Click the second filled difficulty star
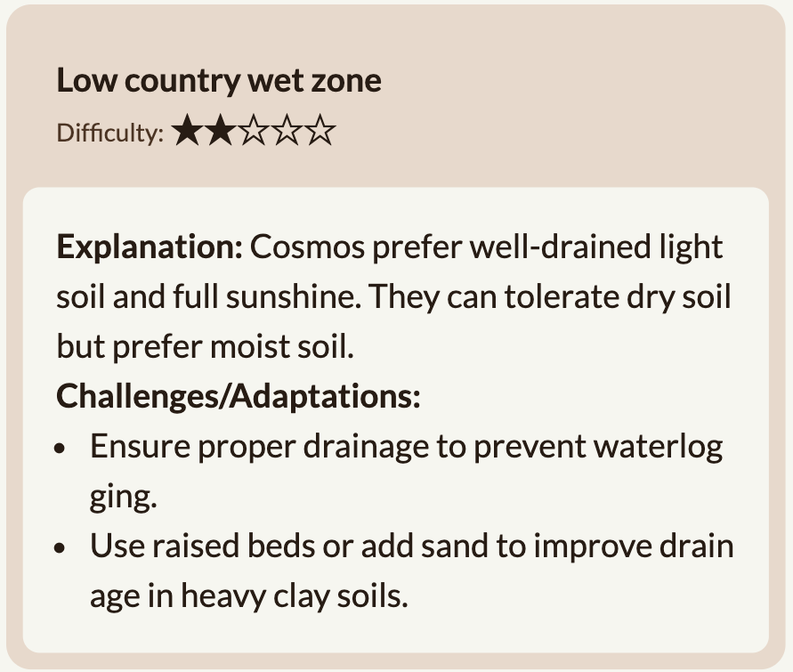The image size is (793, 672). (221, 131)
